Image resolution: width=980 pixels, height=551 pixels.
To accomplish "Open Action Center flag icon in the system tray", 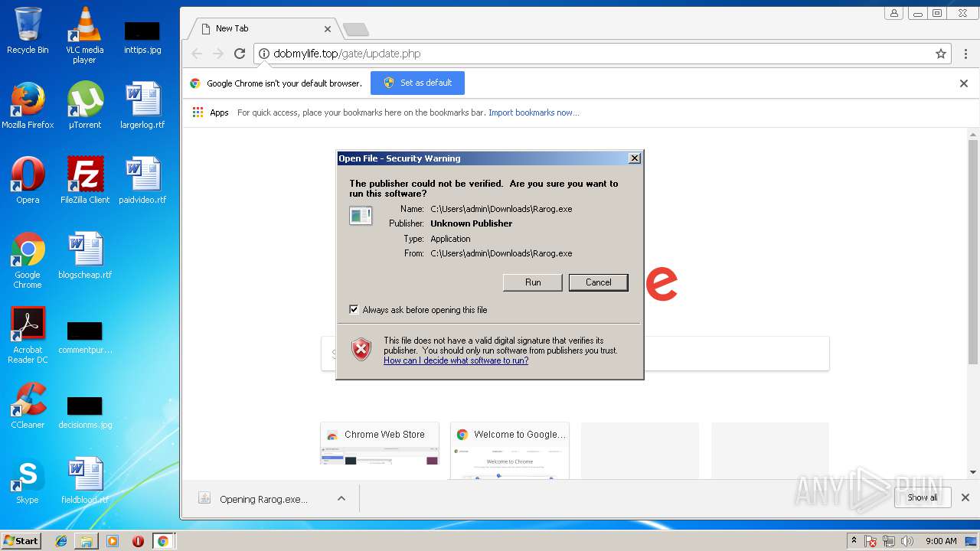I will [x=871, y=541].
